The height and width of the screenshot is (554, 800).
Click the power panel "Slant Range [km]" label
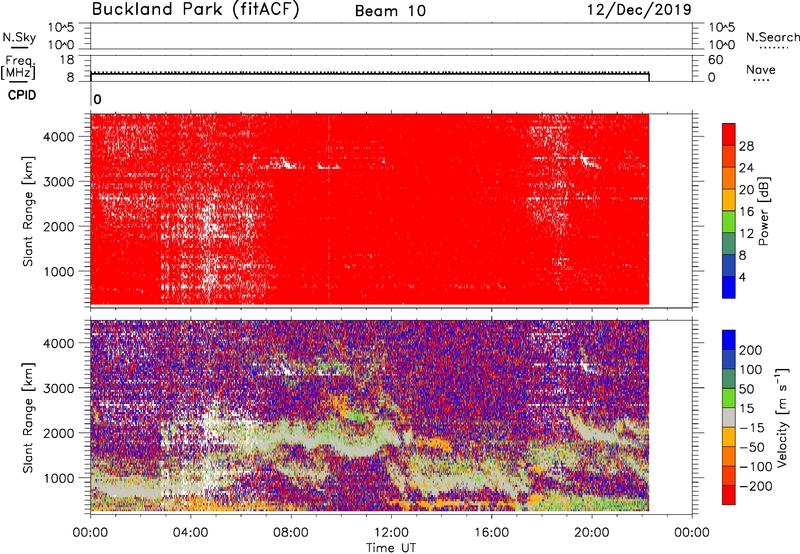28,211
